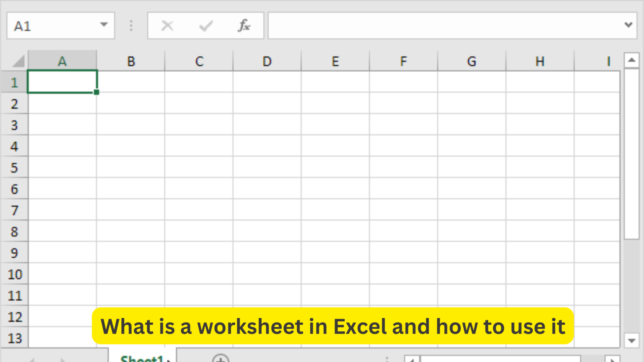Select cell E5 in the worksheet grid
644x362 pixels.
pos(335,168)
